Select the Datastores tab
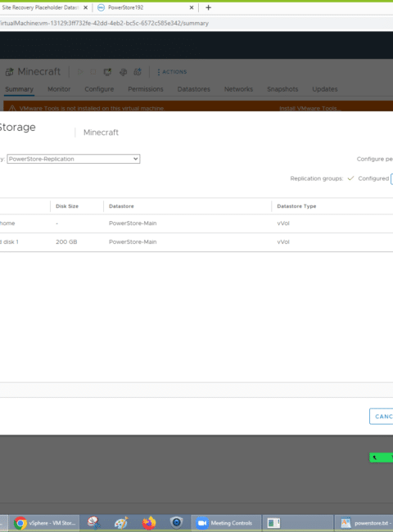This screenshot has width=393, height=532. (194, 89)
